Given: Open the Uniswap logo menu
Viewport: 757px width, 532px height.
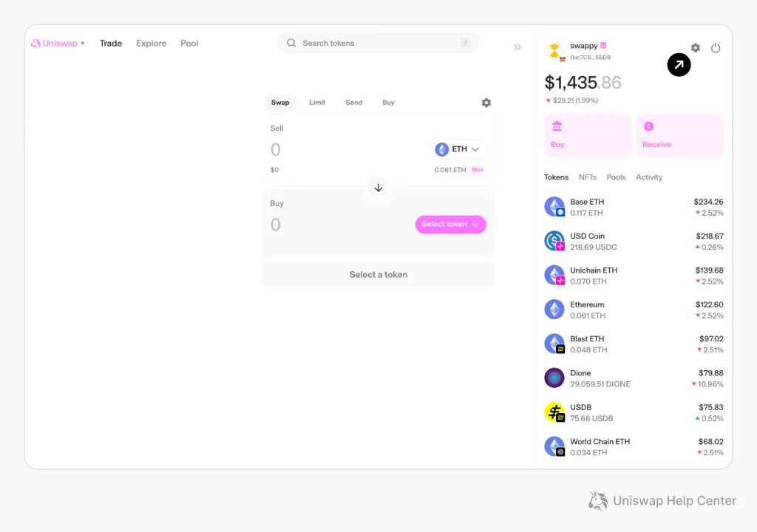Looking at the screenshot, I should [x=58, y=44].
